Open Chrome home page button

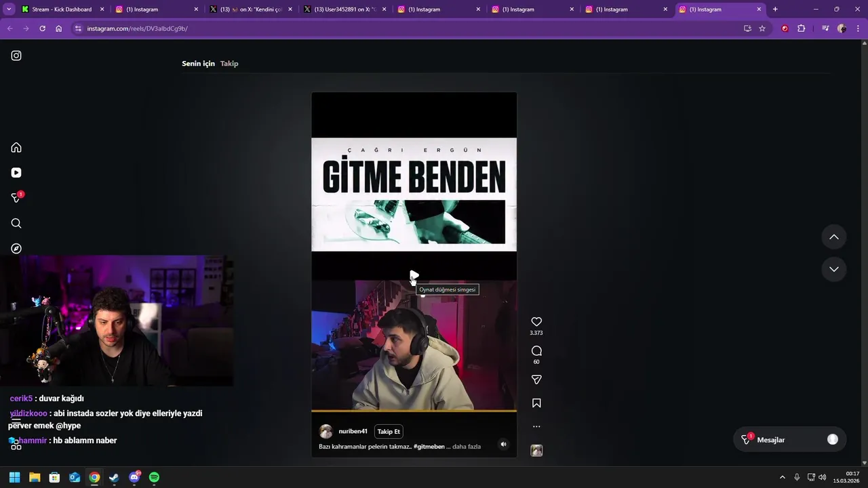coord(59,28)
